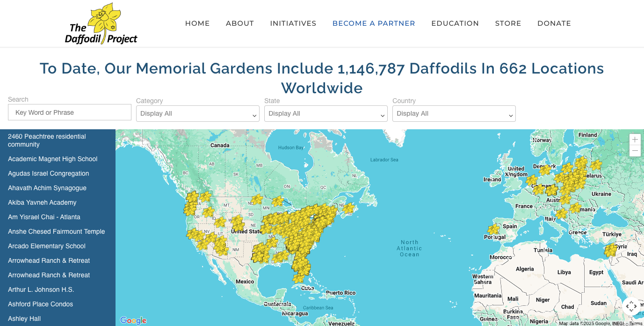Click the Google logo on map

[x=133, y=320]
